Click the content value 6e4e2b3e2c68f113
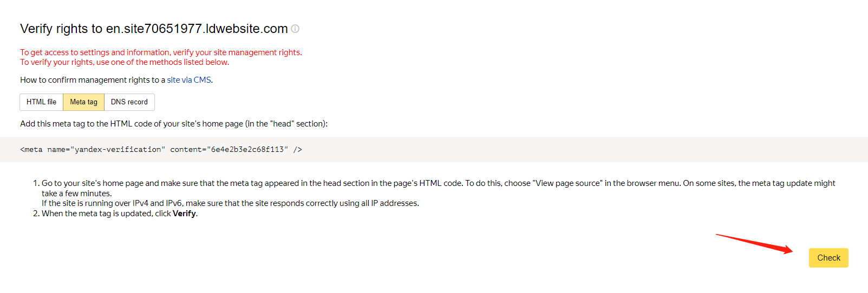This screenshot has height=293, width=868. click(x=247, y=150)
